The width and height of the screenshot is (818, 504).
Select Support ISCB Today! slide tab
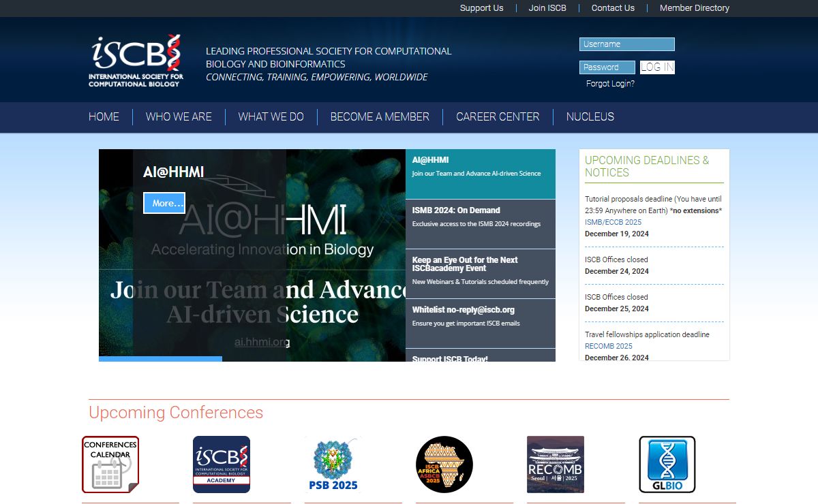tap(481, 356)
